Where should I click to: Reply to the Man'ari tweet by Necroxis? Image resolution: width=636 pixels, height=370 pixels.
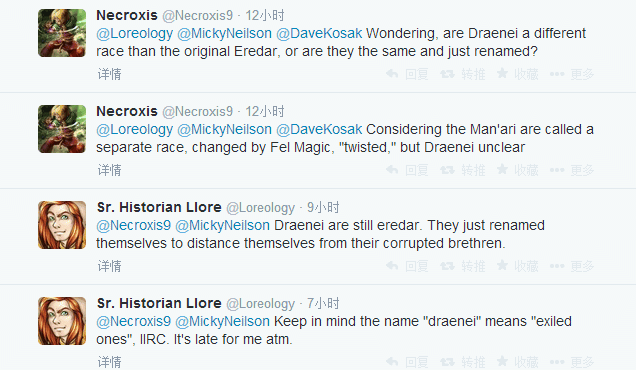[x=407, y=170]
